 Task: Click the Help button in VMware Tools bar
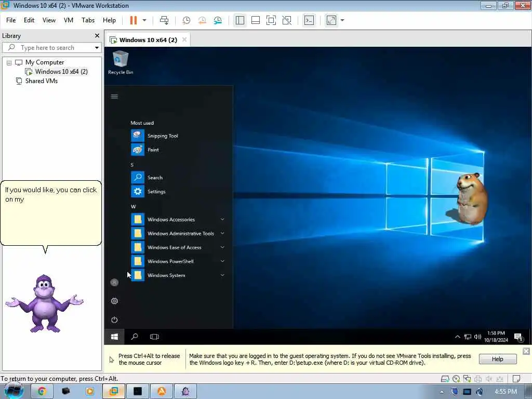click(x=498, y=359)
